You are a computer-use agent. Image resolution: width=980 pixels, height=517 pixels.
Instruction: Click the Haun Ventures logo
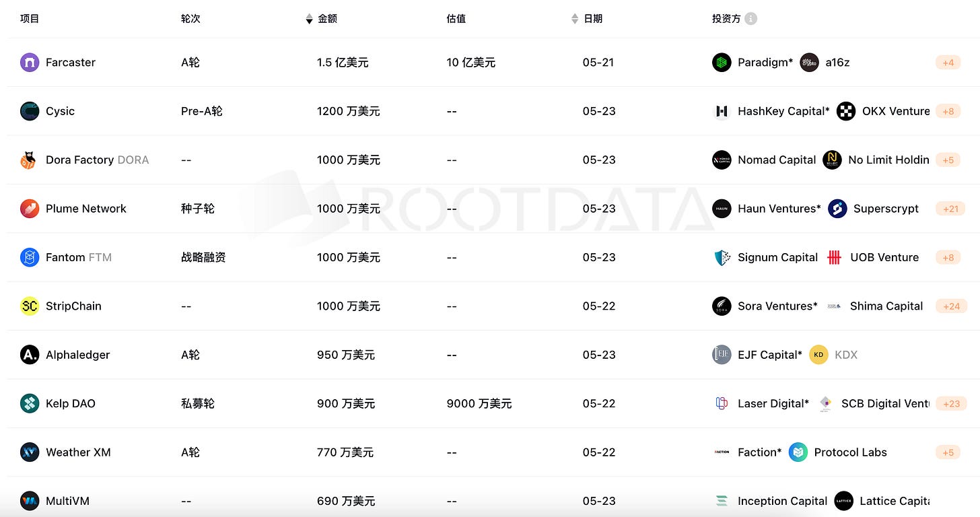tap(722, 209)
